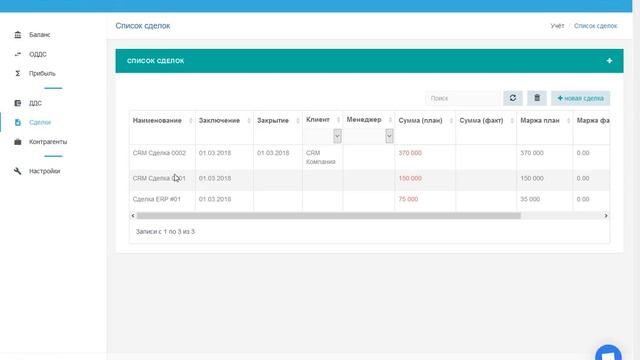Click the новая сделка button

point(580,98)
